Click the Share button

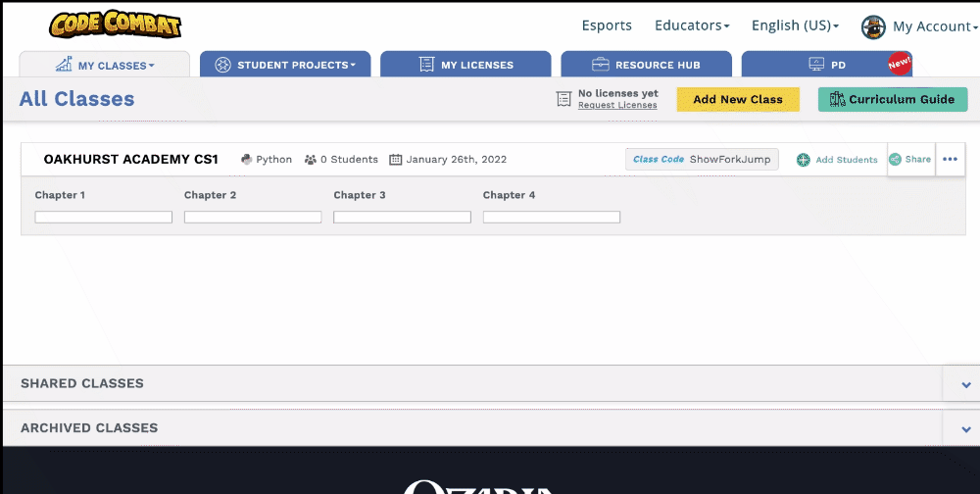click(x=910, y=160)
